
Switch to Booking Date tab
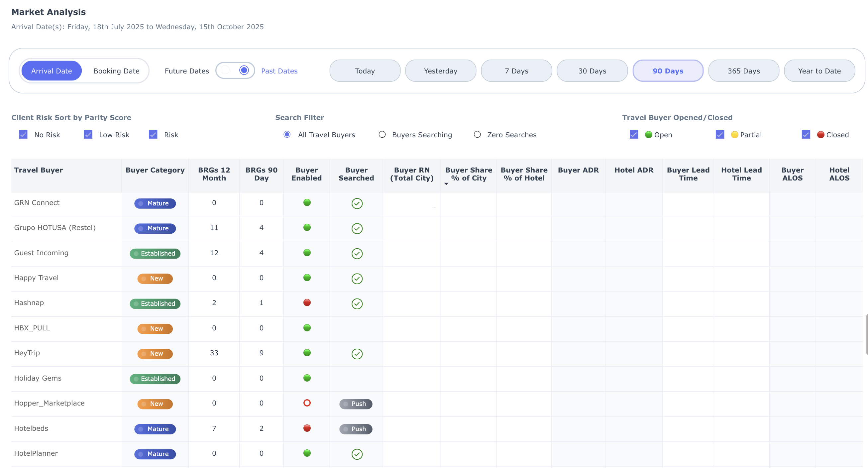[116, 71]
